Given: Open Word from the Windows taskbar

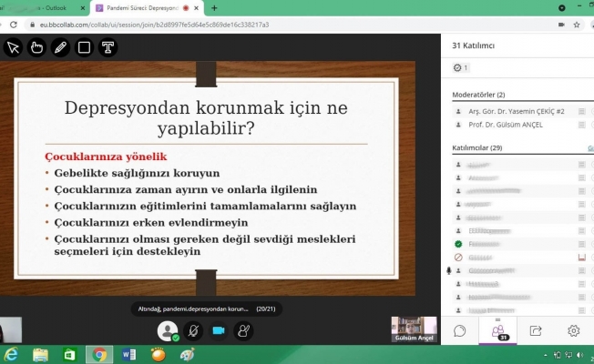Looking at the screenshot, I should pos(128,354).
